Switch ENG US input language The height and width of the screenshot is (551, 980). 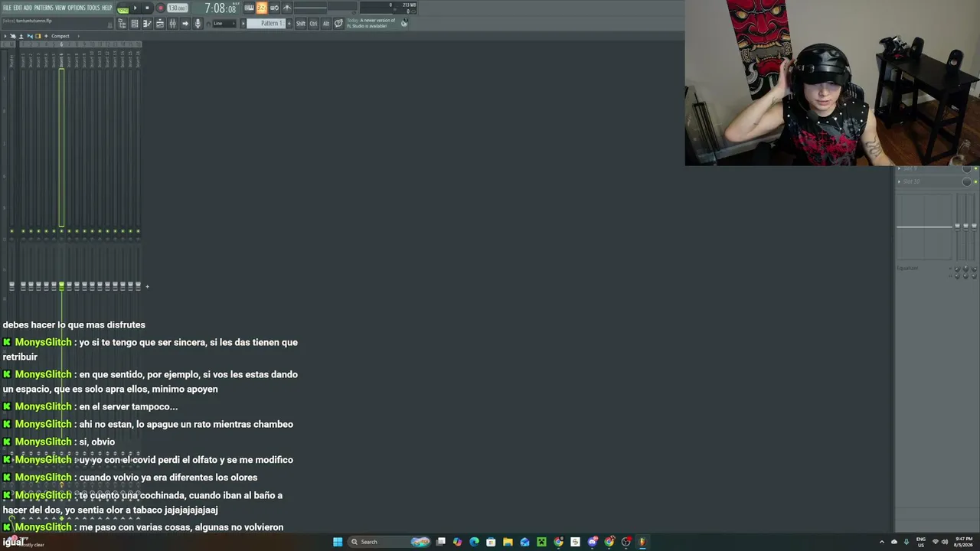click(921, 542)
